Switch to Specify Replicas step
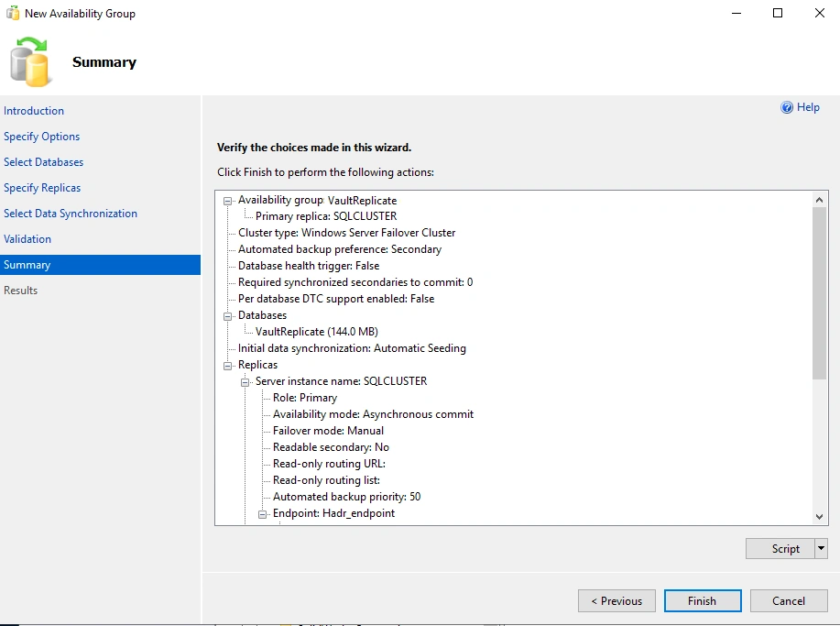840x626 pixels. pos(42,188)
